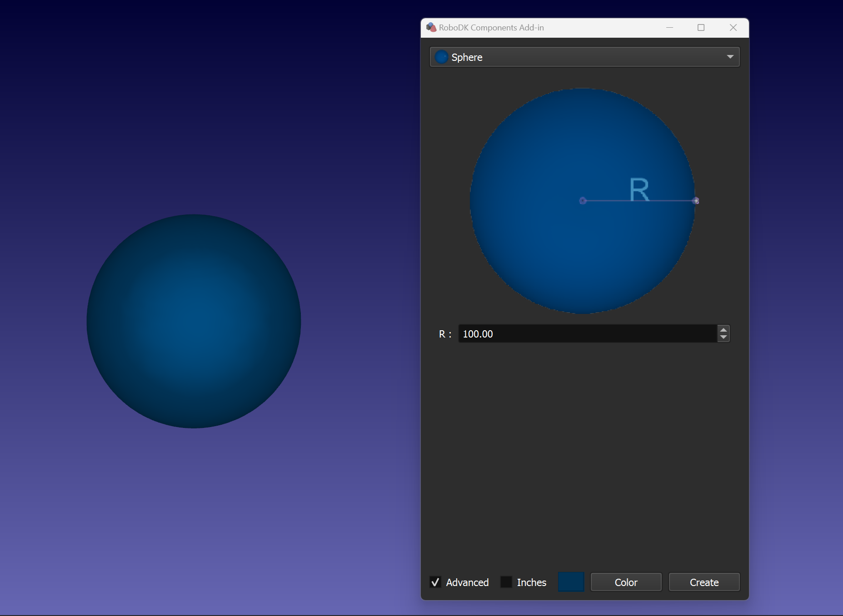Image resolution: width=843 pixels, height=616 pixels.
Task: Click the sphere preview diagram
Action: (x=583, y=200)
